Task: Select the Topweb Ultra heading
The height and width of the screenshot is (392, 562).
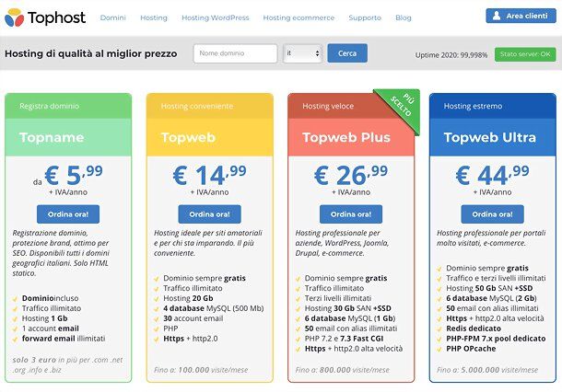Action: [x=490, y=137]
